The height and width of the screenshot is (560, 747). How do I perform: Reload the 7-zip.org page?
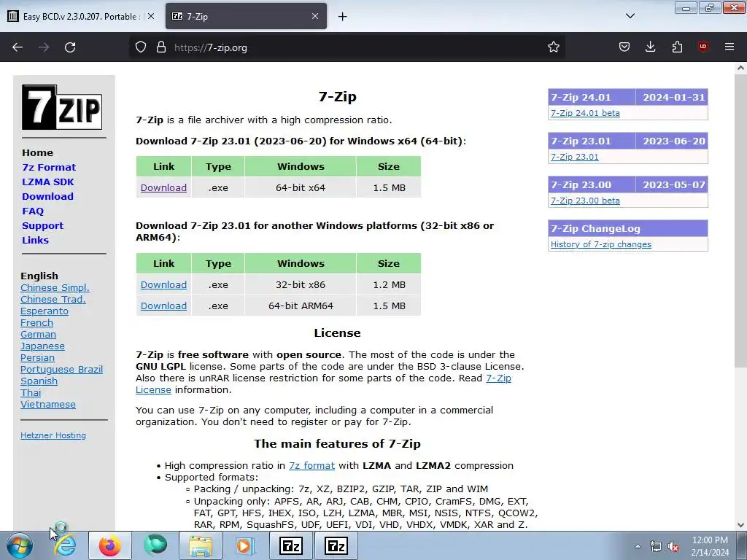(70, 47)
